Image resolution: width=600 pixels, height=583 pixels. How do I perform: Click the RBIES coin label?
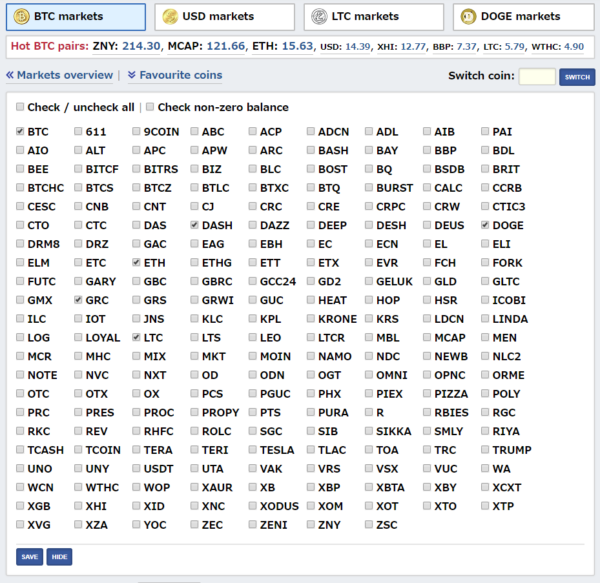click(451, 412)
